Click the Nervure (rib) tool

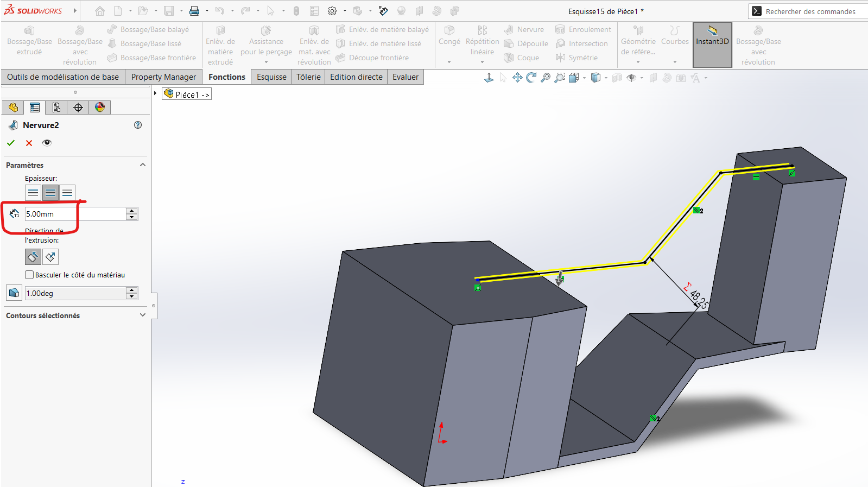click(524, 29)
